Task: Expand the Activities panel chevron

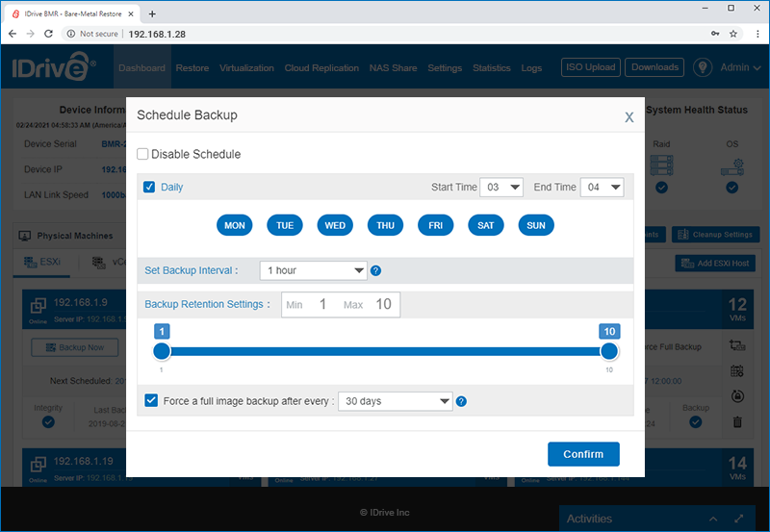Action: click(x=713, y=519)
